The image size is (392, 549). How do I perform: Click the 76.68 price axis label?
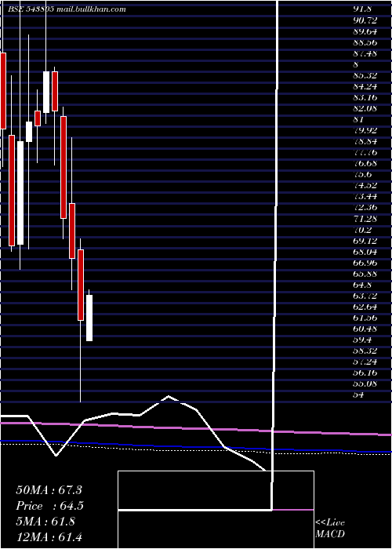click(x=365, y=163)
